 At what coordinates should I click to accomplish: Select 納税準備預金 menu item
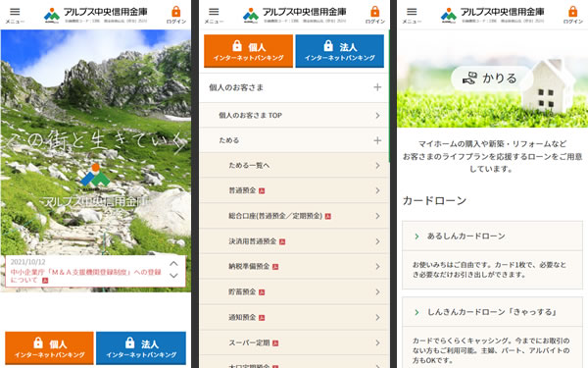294,267
